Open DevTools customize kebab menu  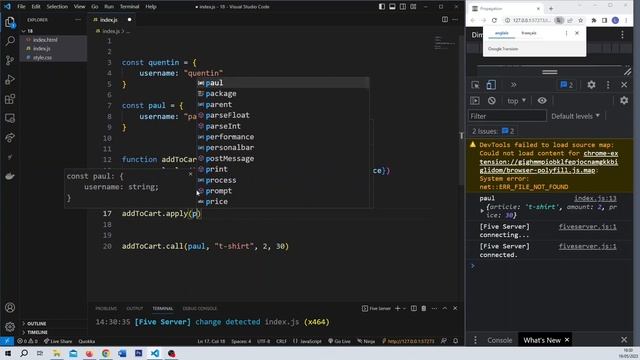click(608, 85)
